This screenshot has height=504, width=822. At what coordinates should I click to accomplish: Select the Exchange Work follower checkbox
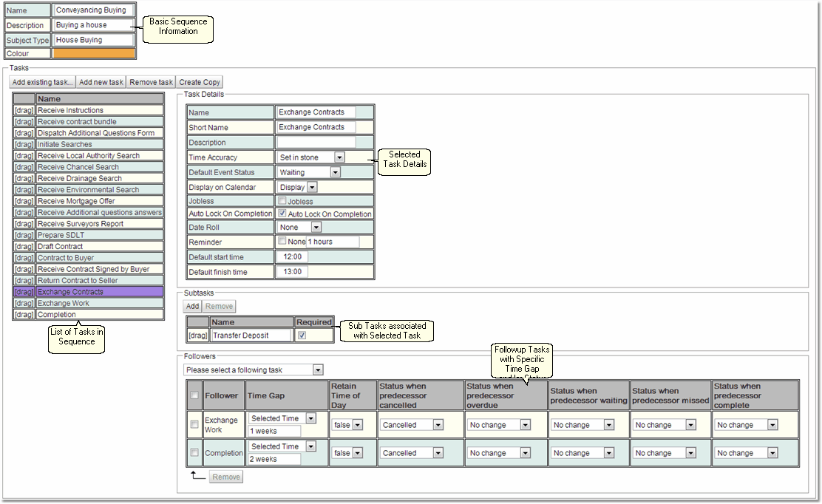coord(194,424)
